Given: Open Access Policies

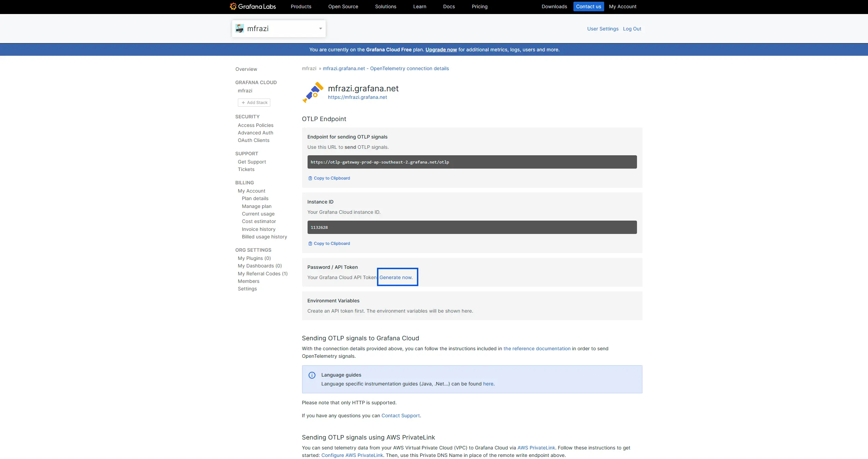Looking at the screenshot, I should tap(256, 125).
